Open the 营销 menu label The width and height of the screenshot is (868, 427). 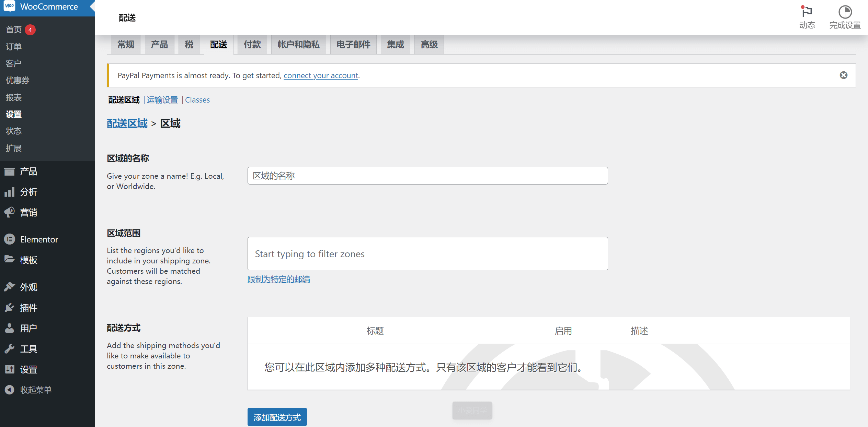pyautogui.click(x=28, y=212)
